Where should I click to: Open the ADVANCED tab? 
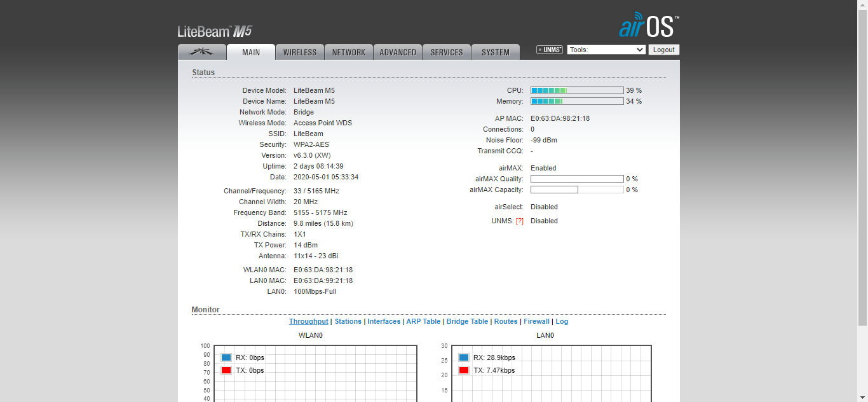(x=398, y=52)
